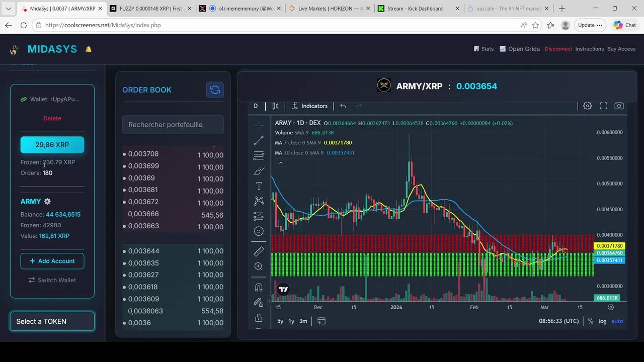Open Copilot Chat in browser
644x362 pixels.
(625, 25)
